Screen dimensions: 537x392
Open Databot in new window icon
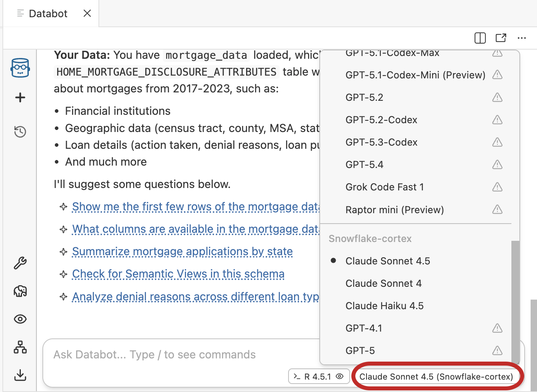[501, 38]
